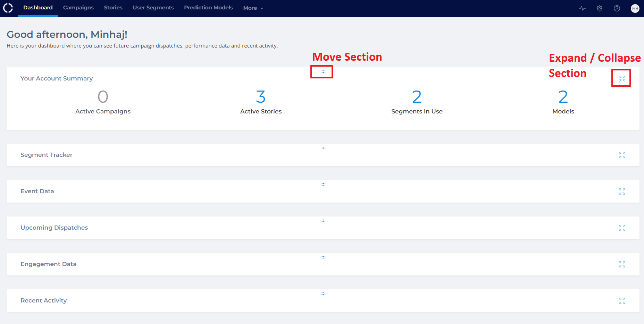Expand the Upcoming Dispatches section

point(622,228)
